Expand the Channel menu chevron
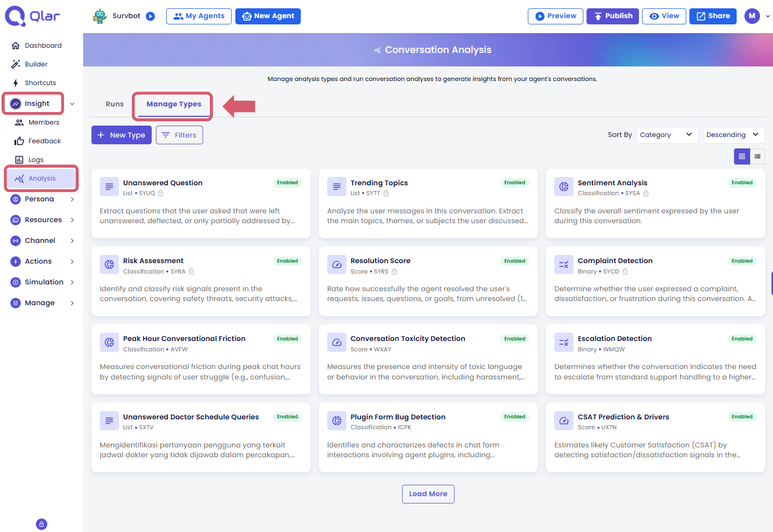Screen dimensions: 773x532 click(72, 241)
